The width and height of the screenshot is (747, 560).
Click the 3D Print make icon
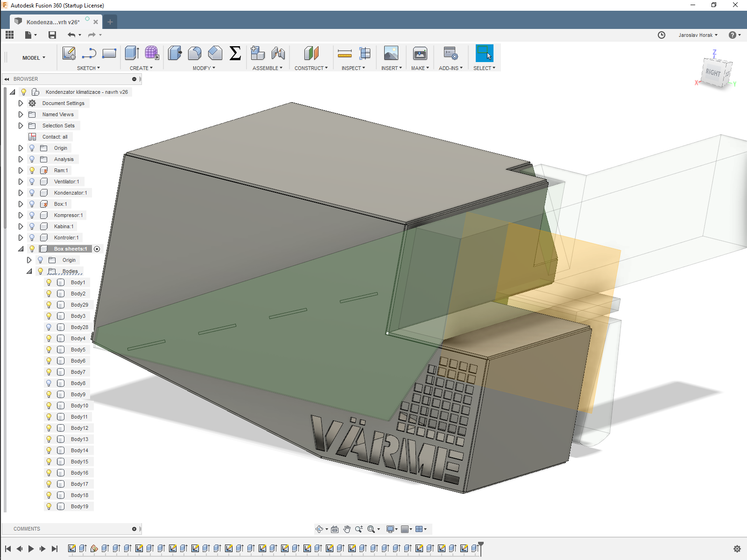[x=420, y=53]
